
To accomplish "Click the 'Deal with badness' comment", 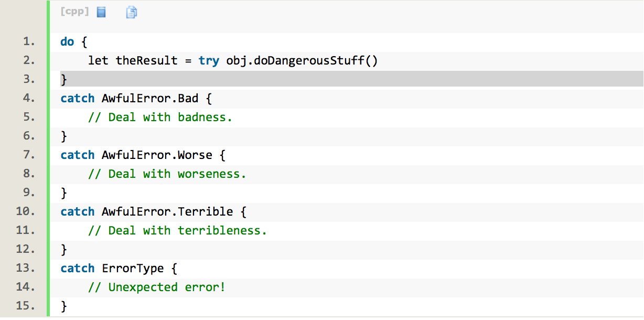I will tap(160, 117).
